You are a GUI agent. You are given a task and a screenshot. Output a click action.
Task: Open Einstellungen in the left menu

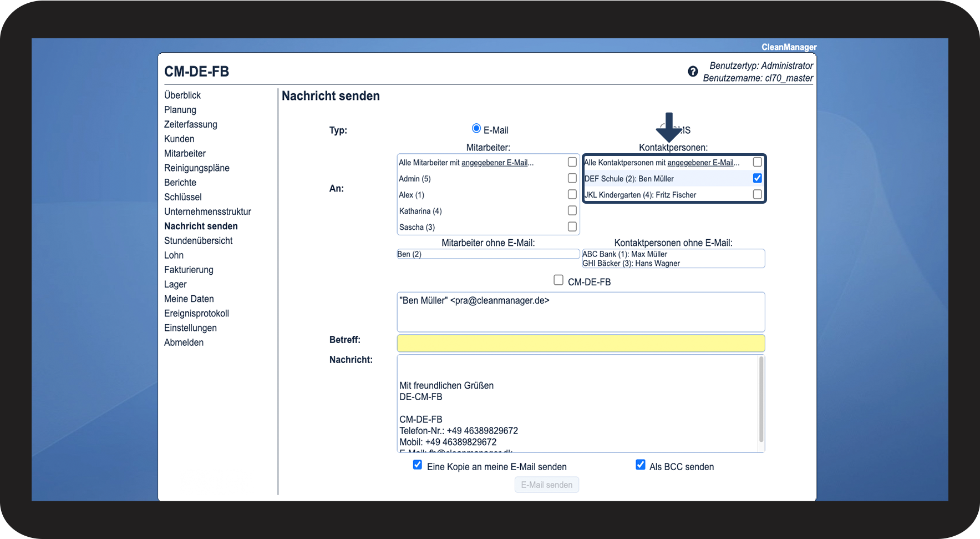190,328
